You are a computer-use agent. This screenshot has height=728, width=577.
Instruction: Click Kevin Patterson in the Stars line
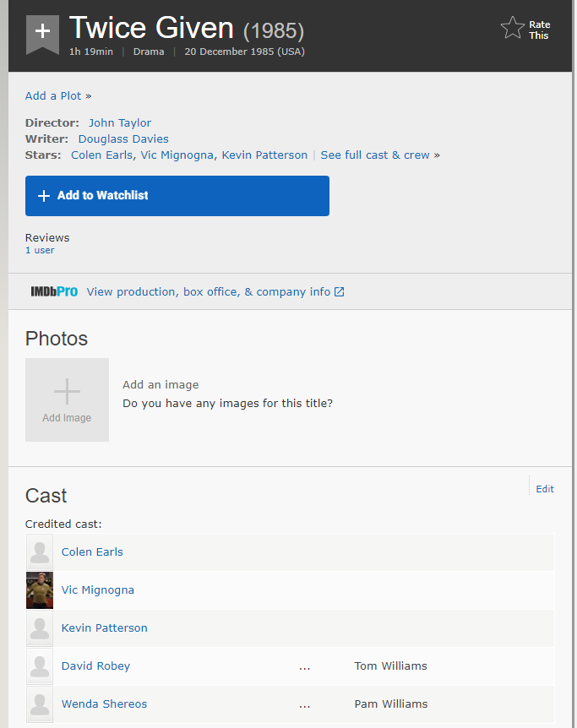coord(264,155)
